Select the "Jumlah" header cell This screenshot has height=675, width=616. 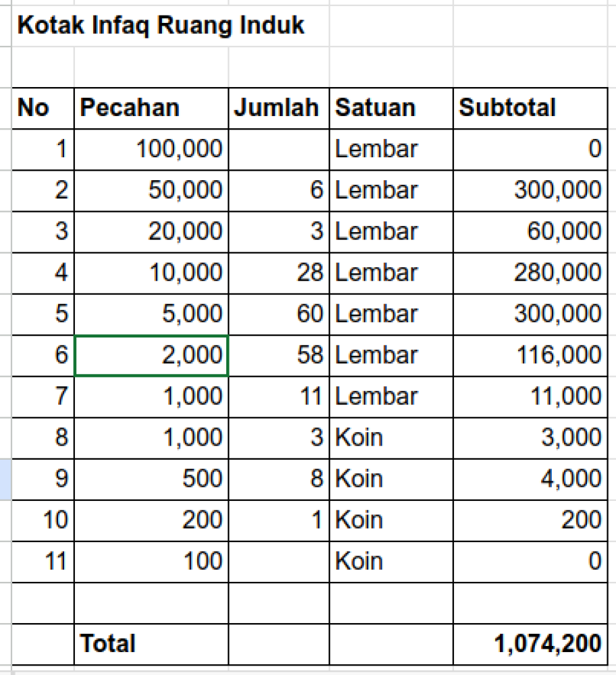pos(277,108)
